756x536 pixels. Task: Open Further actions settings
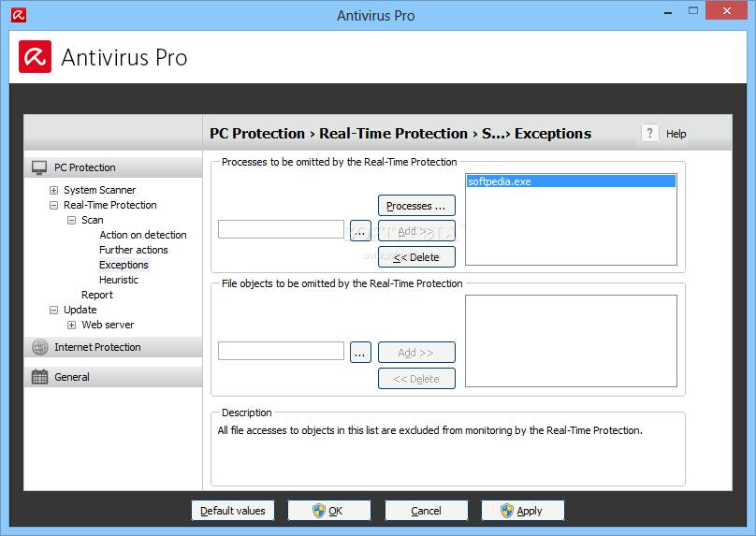[134, 250]
